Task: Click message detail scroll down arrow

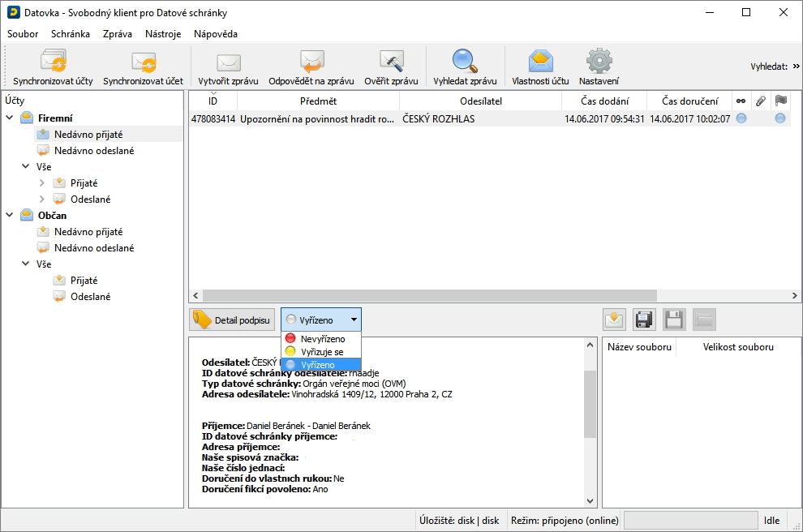Action: 590,500
